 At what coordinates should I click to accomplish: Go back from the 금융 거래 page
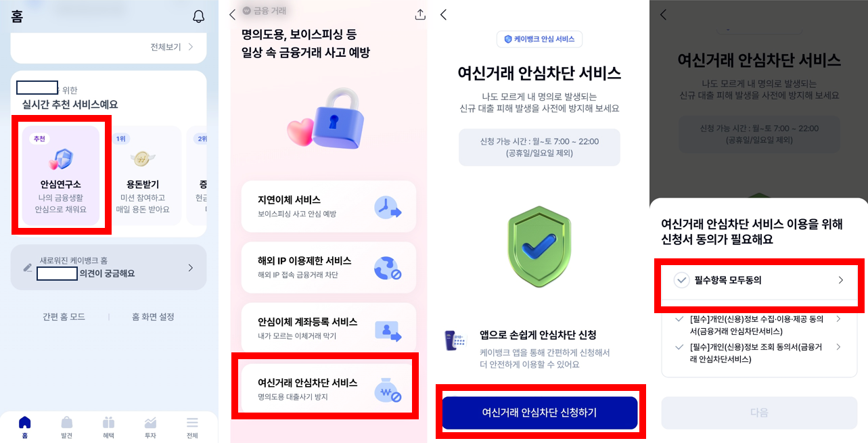[x=233, y=14]
